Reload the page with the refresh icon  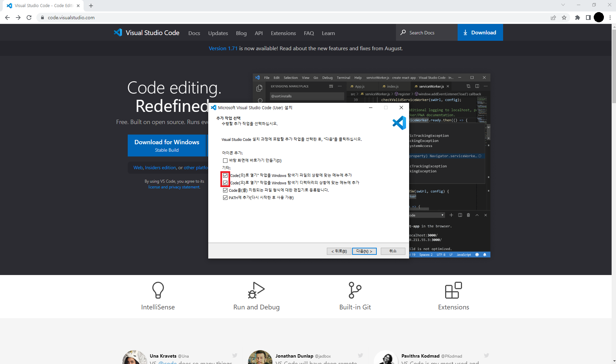[29, 18]
